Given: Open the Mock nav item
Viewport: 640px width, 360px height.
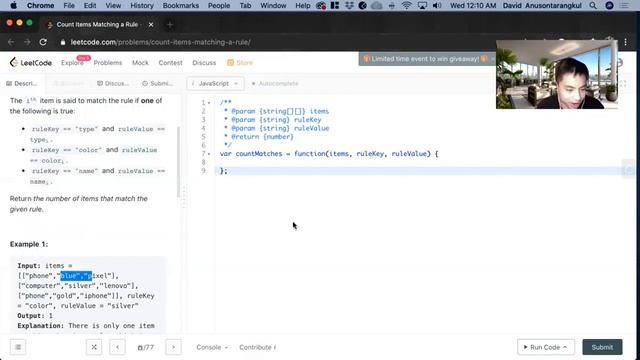Looking at the screenshot, I should pyautogui.click(x=140, y=62).
